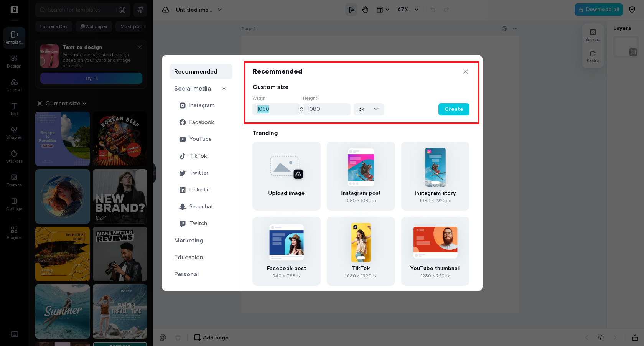The image size is (644, 346).
Task: Click the Create button
Action: (x=454, y=109)
